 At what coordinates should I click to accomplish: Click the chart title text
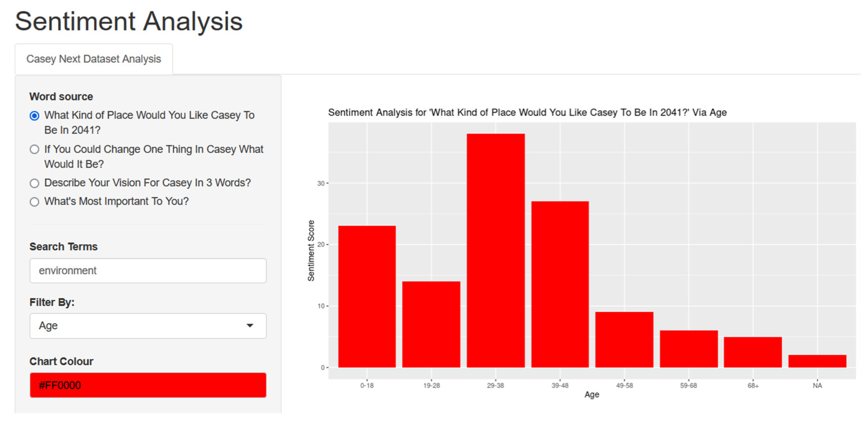527,112
